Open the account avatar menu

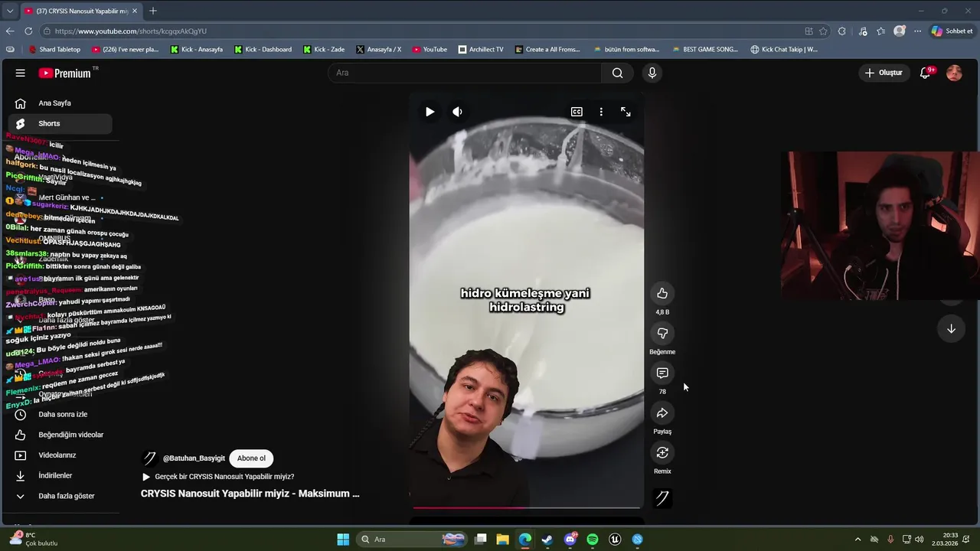point(954,73)
